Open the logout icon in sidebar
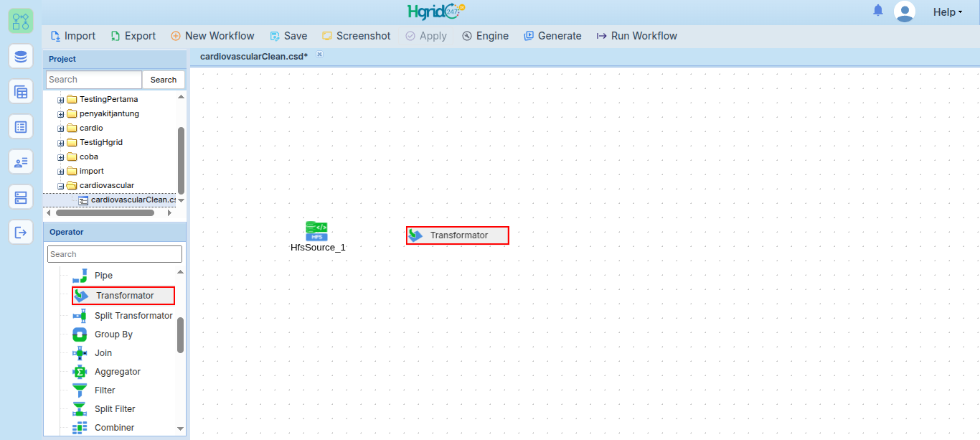The image size is (980, 440). 21,232
